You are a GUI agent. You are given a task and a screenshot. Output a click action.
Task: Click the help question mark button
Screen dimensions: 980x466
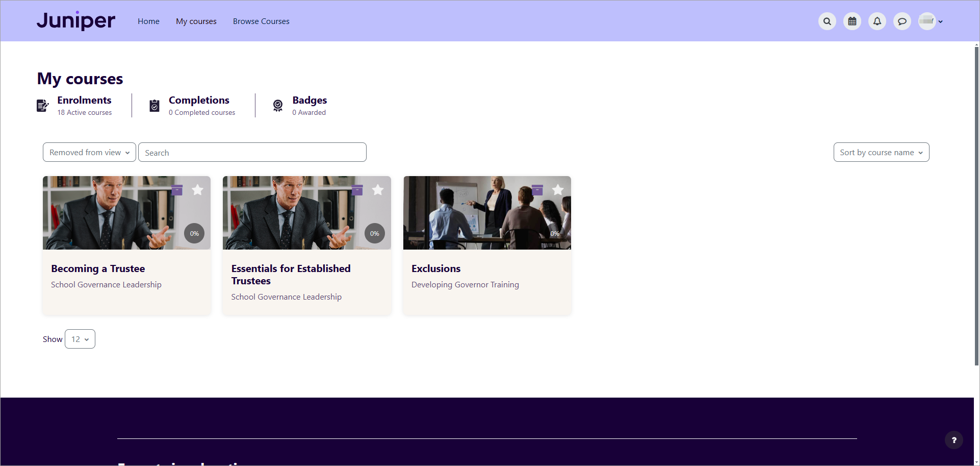point(953,440)
